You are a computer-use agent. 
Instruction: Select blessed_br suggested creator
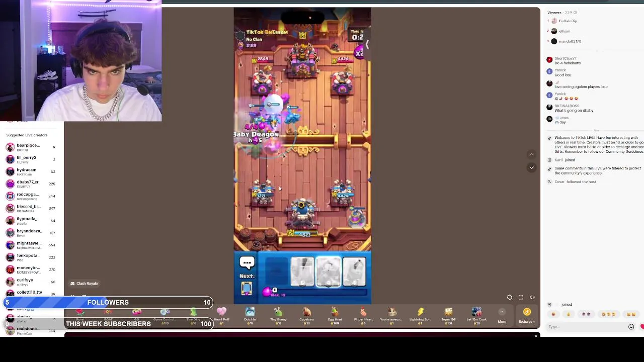[x=30, y=208]
